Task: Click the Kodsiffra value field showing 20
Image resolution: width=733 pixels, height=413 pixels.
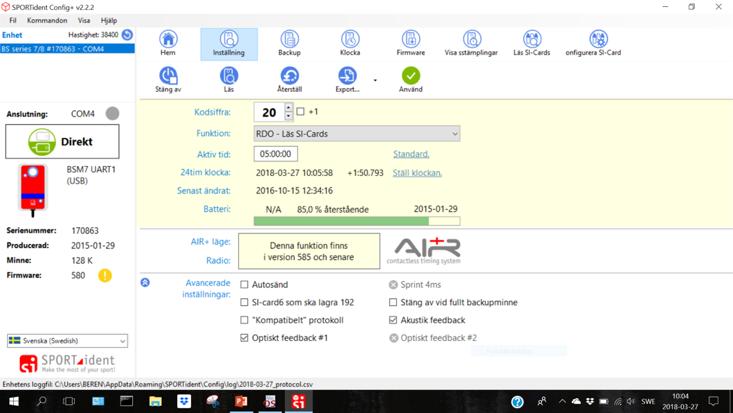Action: point(269,112)
